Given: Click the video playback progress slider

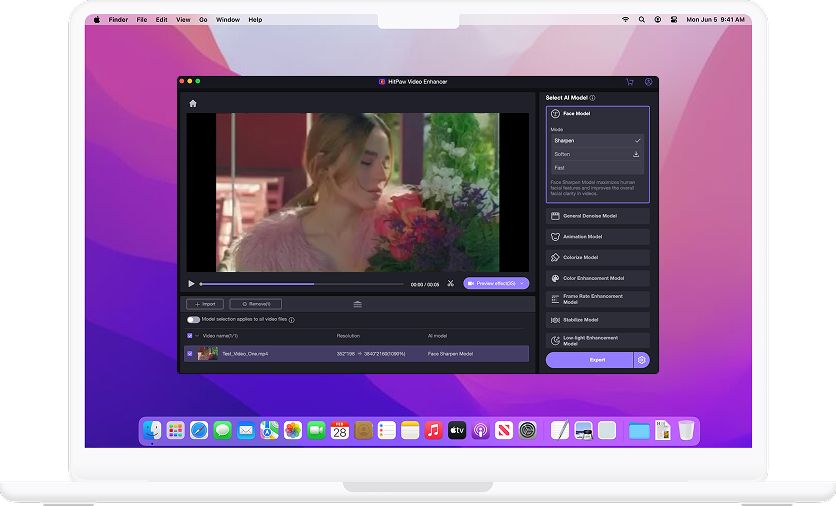Looking at the screenshot, I should click(300, 284).
